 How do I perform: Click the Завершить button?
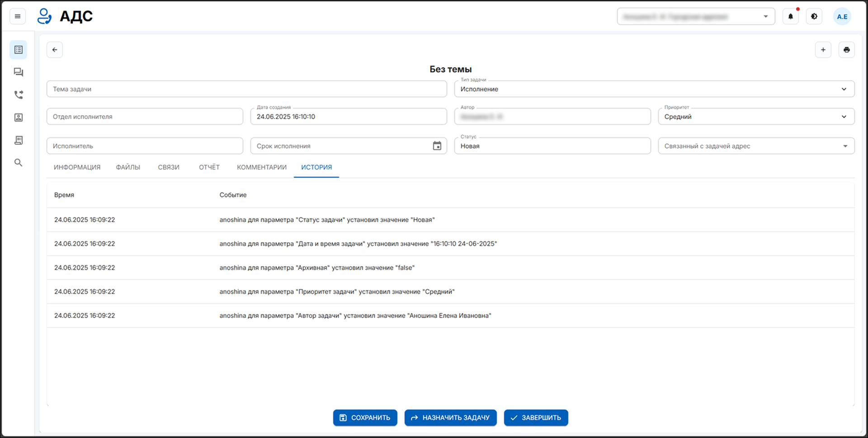[536, 418]
